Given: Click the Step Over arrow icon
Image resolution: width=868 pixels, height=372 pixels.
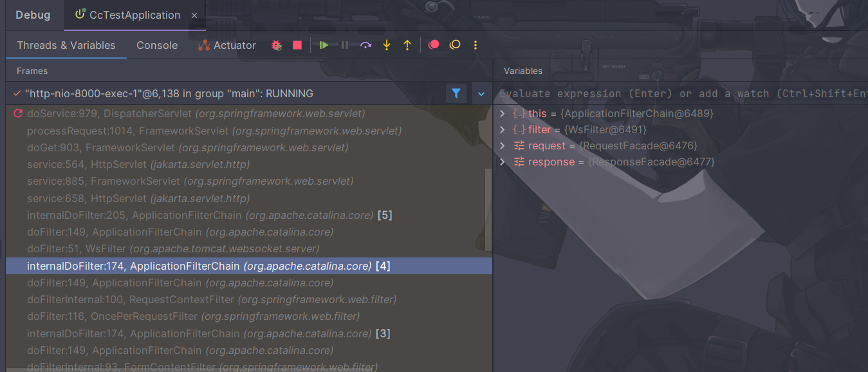Looking at the screenshot, I should [x=365, y=45].
